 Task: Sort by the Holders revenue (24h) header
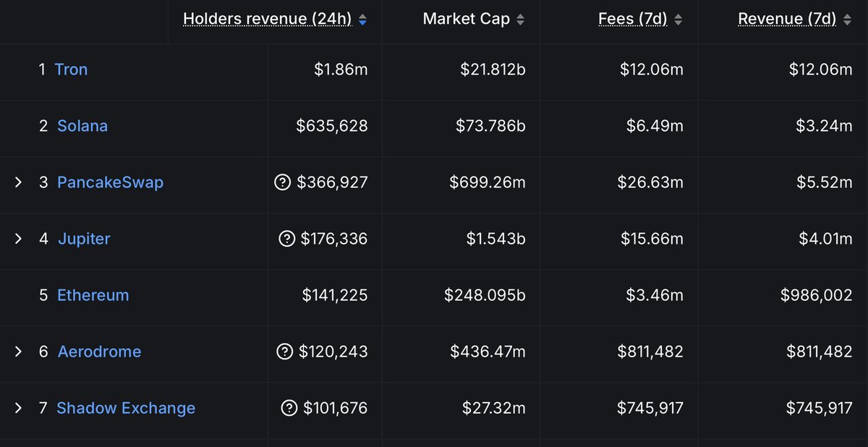268,19
